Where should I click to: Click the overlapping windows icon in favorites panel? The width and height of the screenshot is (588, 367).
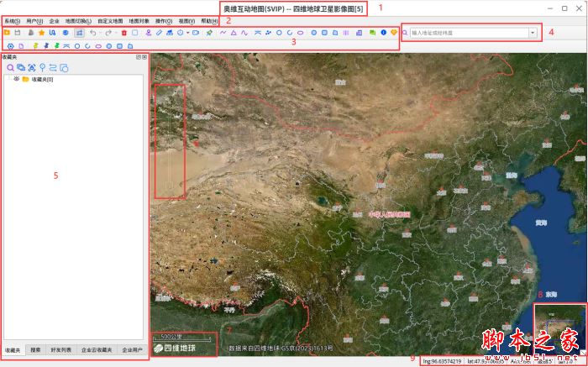click(21, 67)
